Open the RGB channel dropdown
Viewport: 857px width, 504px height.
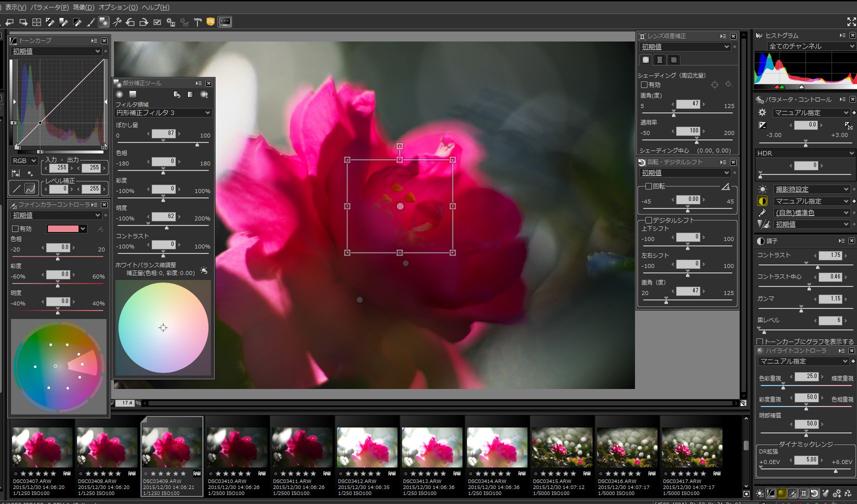(24, 161)
